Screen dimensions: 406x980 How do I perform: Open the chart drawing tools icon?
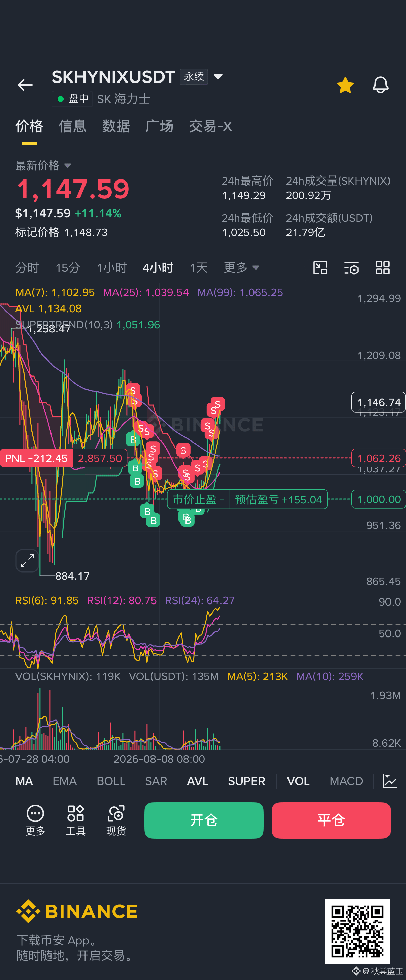point(320,268)
